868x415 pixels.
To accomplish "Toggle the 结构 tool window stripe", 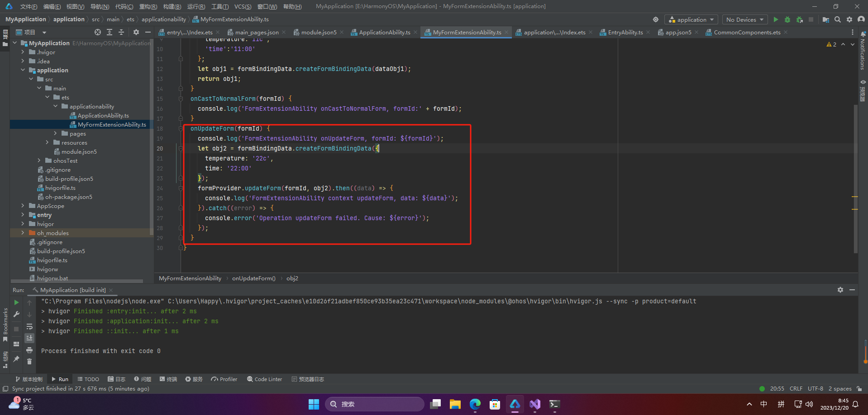I will point(5,360).
